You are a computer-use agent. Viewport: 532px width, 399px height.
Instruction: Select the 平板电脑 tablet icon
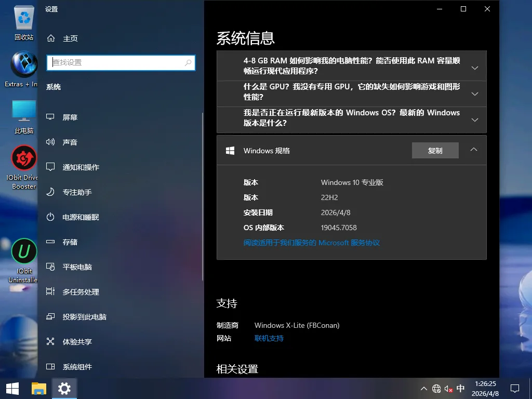pos(50,267)
